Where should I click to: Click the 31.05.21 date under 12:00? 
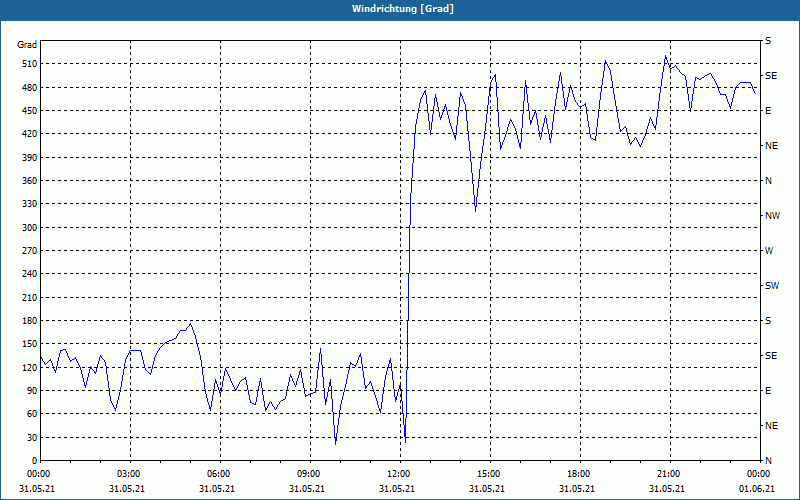396,488
